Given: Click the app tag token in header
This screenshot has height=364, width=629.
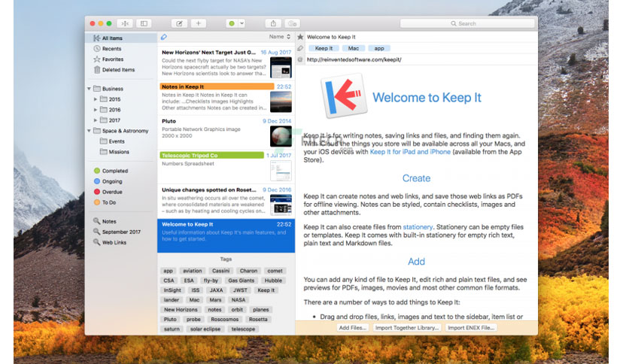Looking at the screenshot, I should point(379,48).
